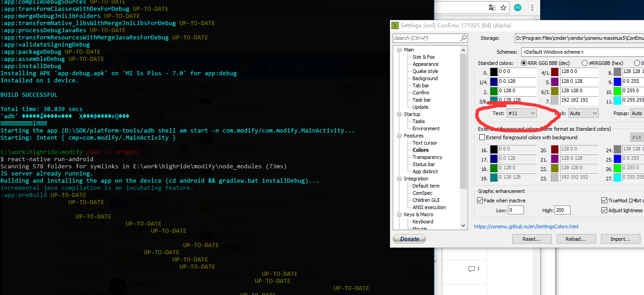The width and height of the screenshot is (644, 295).
Task: Pick color swatch 10 (bright green)
Action: [618, 91]
